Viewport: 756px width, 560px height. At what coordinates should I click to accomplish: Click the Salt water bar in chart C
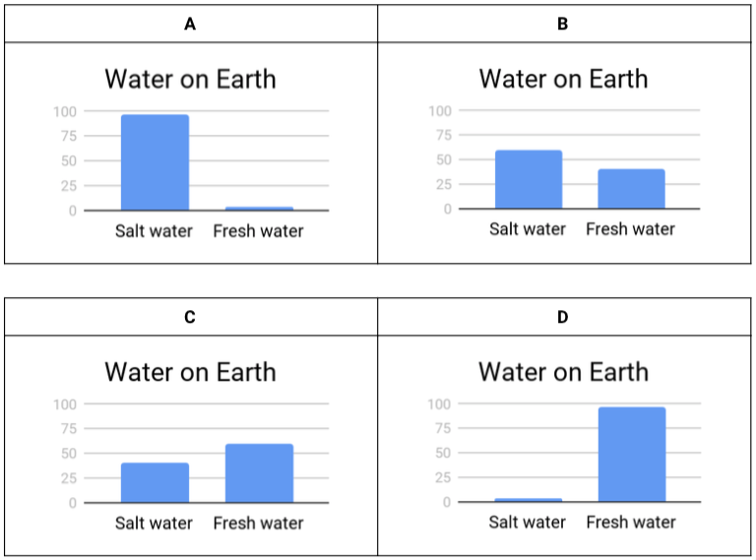click(x=155, y=482)
